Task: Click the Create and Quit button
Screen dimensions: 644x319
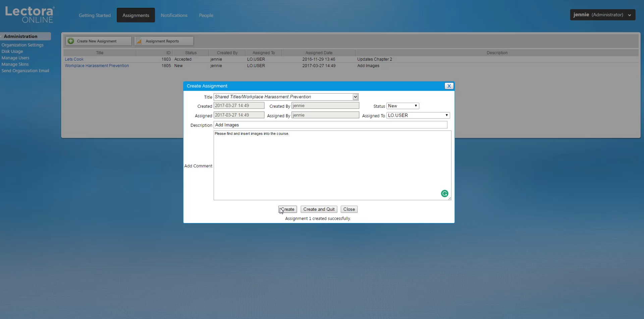Action: [319, 209]
